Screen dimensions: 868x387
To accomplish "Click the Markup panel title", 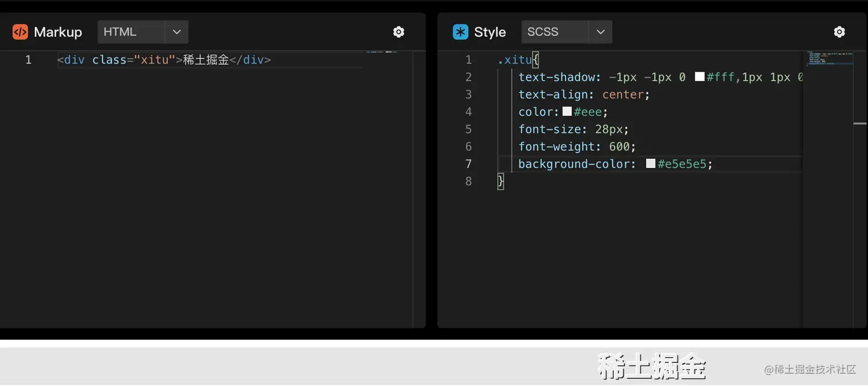I will 58,32.
